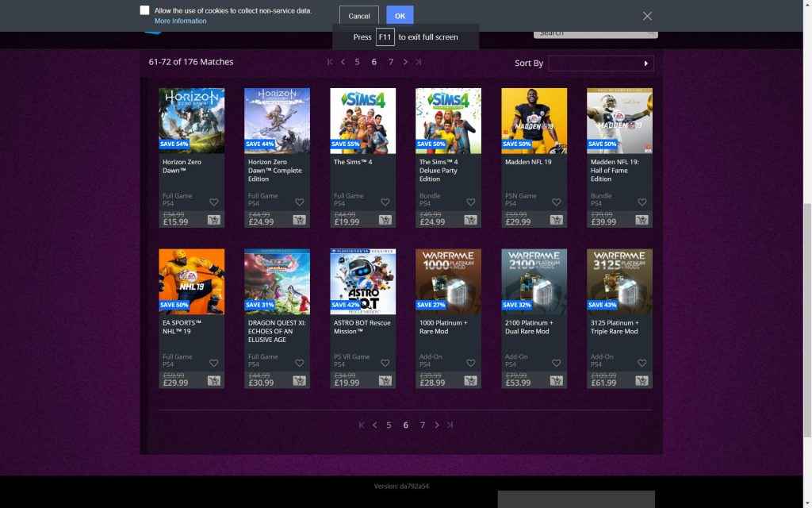Open the More Information cookie link
The height and width of the screenshot is (508, 812).
click(180, 21)
